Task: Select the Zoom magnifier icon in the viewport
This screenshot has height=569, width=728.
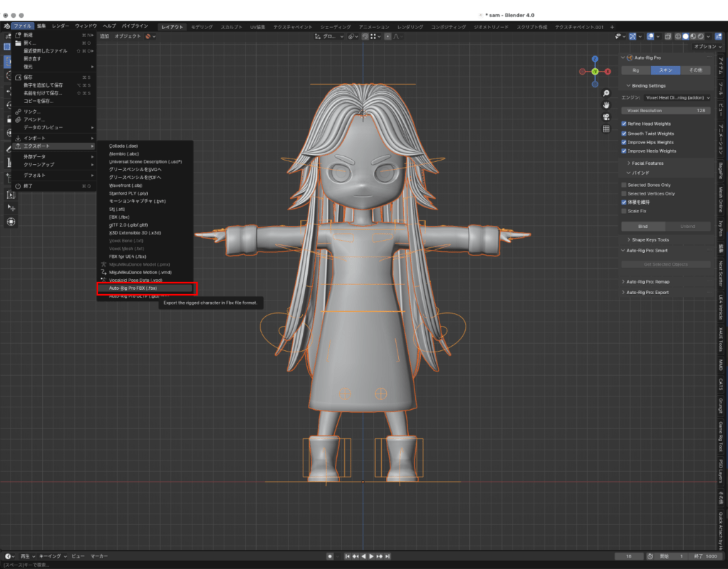Action: [606, 93]
